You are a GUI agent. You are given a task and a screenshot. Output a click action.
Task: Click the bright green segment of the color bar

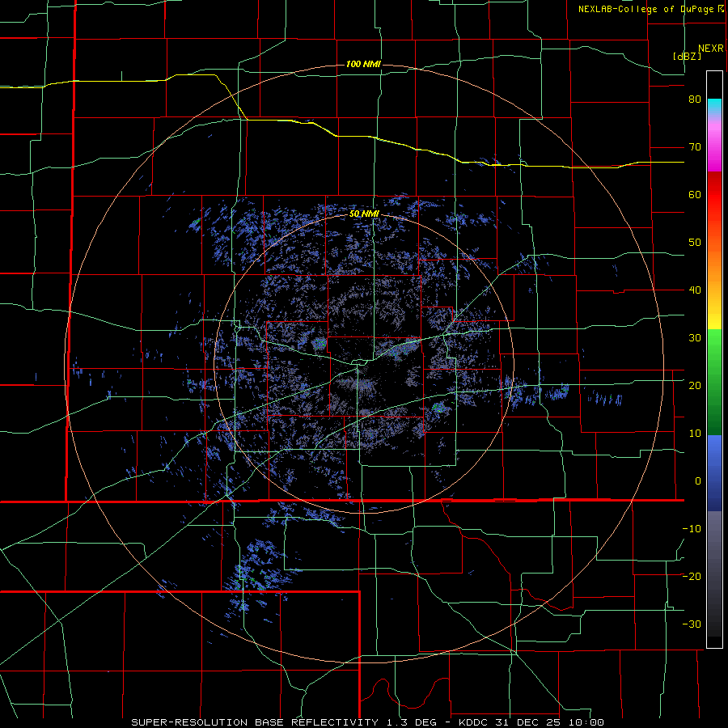(x=714, y=348)
